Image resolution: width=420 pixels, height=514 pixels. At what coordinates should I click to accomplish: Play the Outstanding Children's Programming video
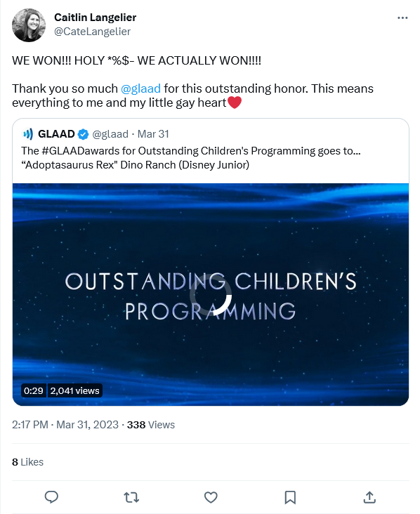point(211,294)
